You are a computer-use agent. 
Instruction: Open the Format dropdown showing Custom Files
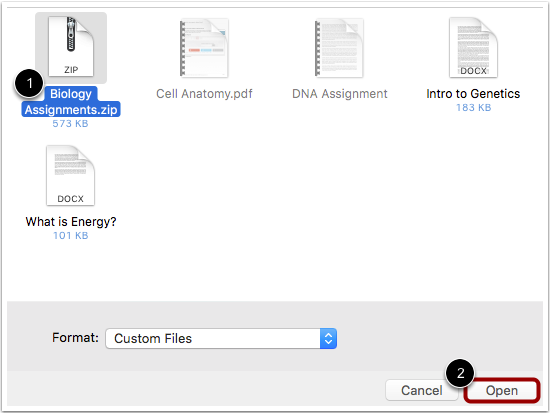point(221,339)
